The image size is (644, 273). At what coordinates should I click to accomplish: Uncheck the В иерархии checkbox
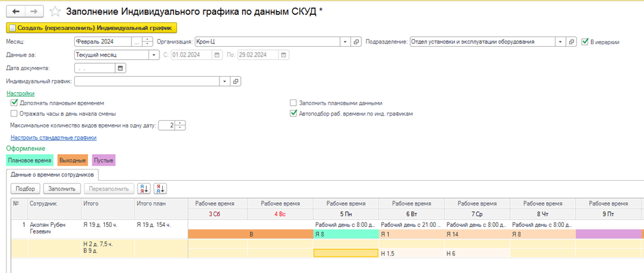click(x=585, y=42)
